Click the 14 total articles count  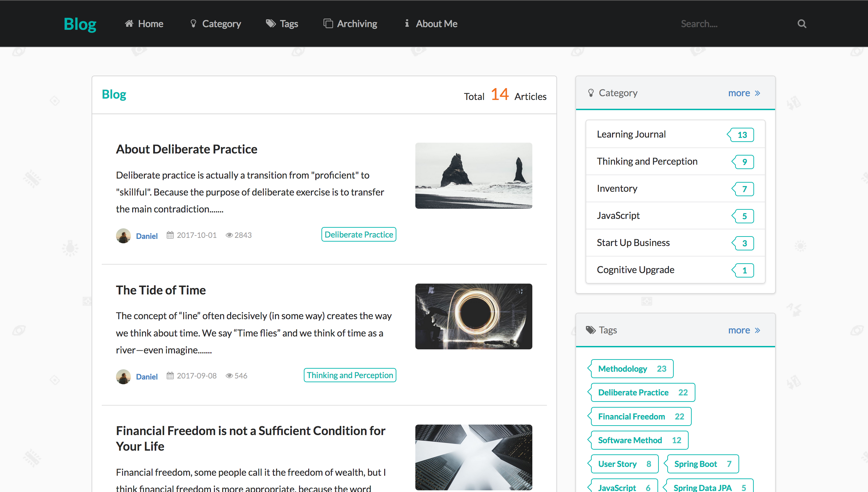point(500,94)
